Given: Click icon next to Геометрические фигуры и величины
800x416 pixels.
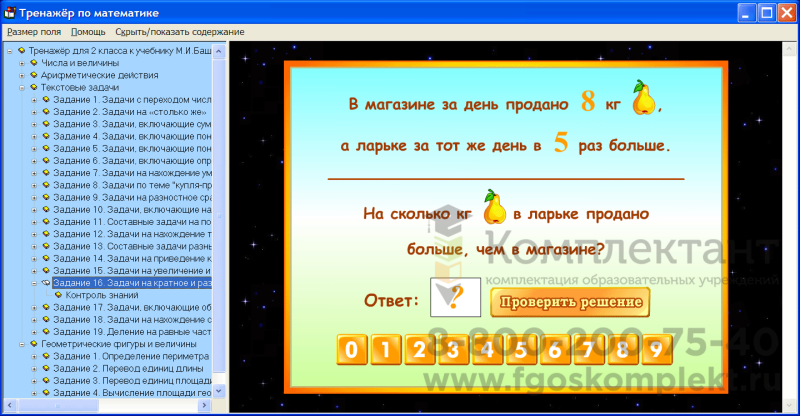Looking at the screenshot, I should [34, 344].
